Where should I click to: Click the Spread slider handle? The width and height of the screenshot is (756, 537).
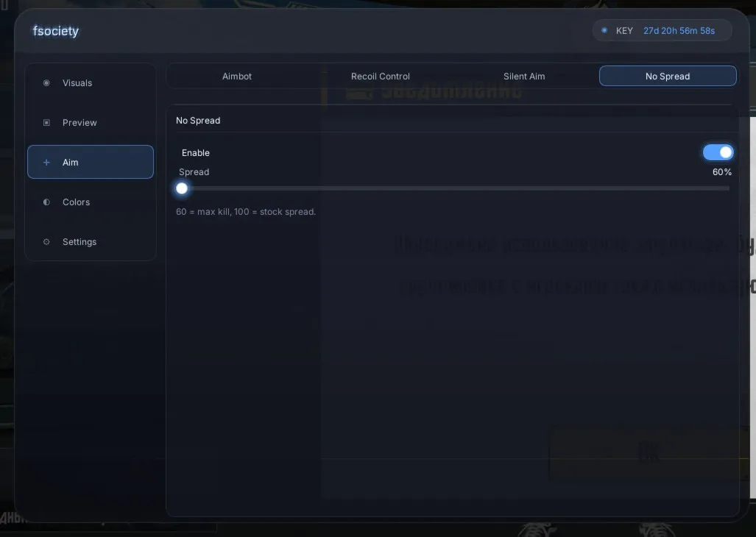click(182, 188)
